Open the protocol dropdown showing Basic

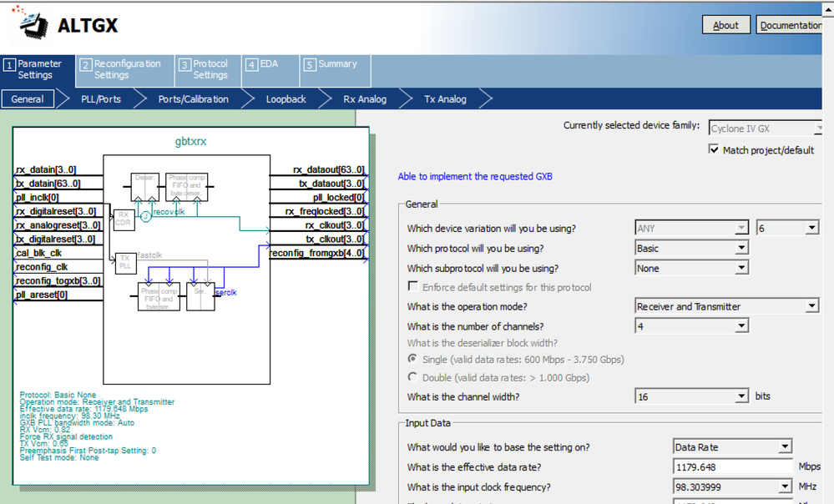click(x=691, y=249)
